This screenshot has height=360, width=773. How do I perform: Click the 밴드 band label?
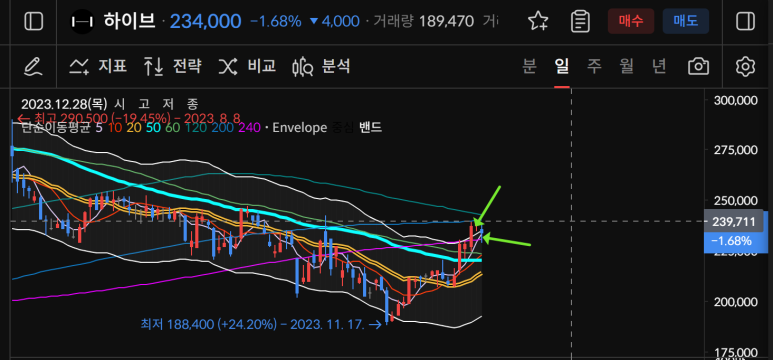[370, 128]
